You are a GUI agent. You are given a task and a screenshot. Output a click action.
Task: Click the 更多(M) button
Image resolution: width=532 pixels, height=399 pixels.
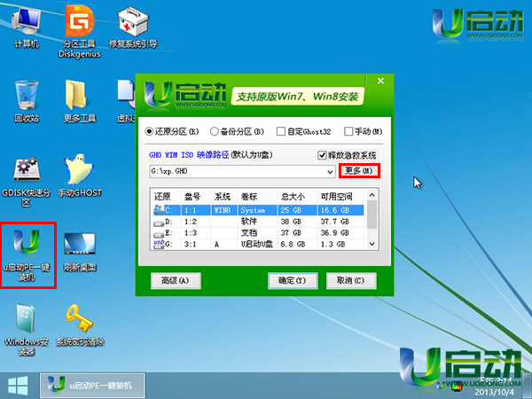pos(359,170)
